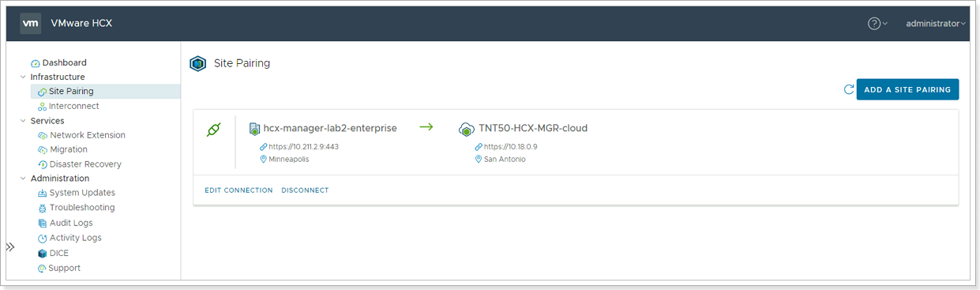Collapse the Infrastructure section

pyautogui.click(x=23, y=77)
